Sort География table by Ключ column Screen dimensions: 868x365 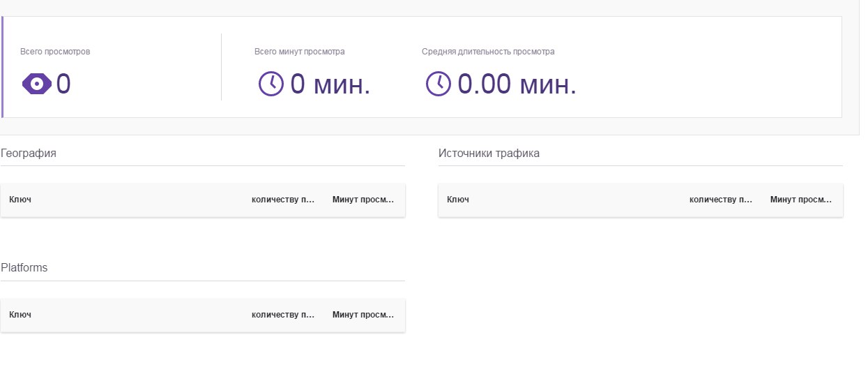pyautogui.click(x=20, y=200)
